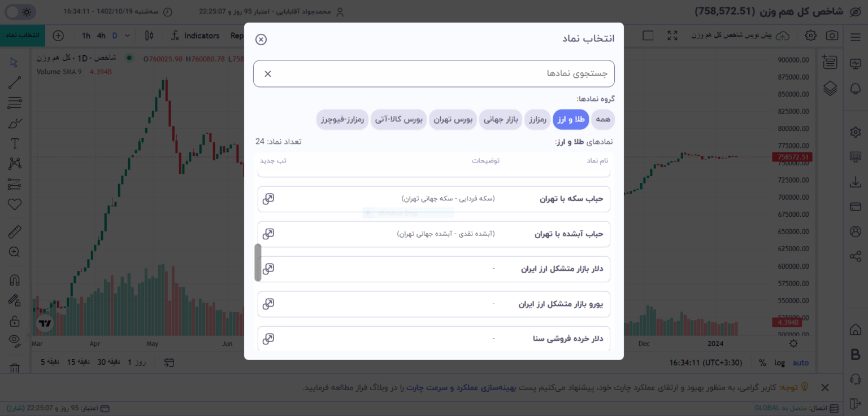The image size is (868, 416).
Task: Toggle log scale on price axis
Action: (780, 362)
